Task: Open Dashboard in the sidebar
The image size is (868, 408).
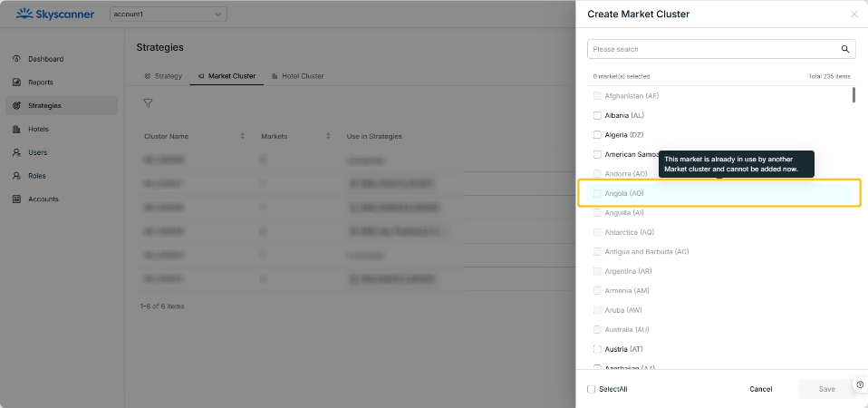Action: 62,59
